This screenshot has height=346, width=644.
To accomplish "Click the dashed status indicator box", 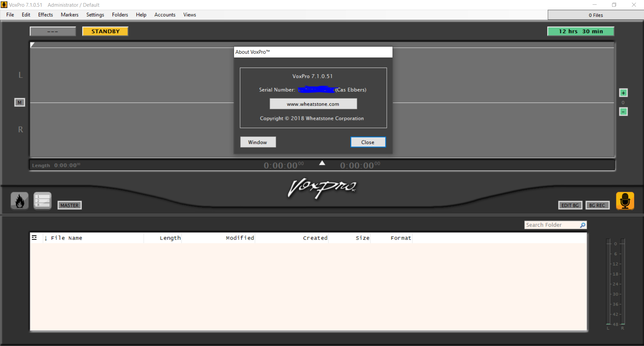I will coord(53,31).
